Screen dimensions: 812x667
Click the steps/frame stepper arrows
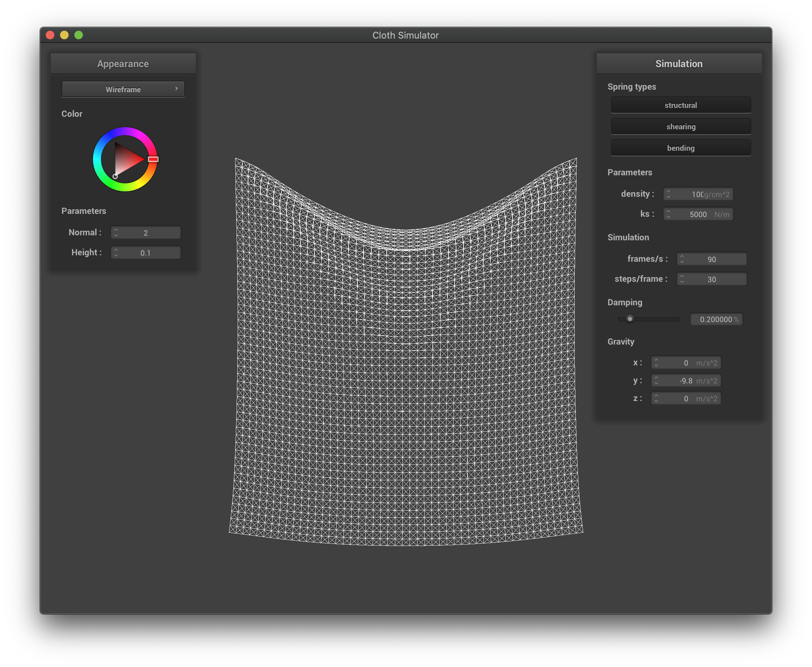pyautogui.click(x=682, y=279)
